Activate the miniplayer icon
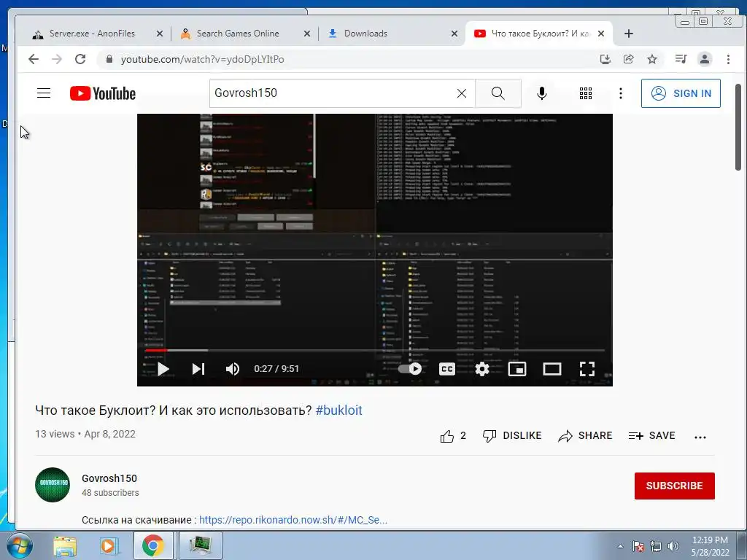 click(517, 369)
